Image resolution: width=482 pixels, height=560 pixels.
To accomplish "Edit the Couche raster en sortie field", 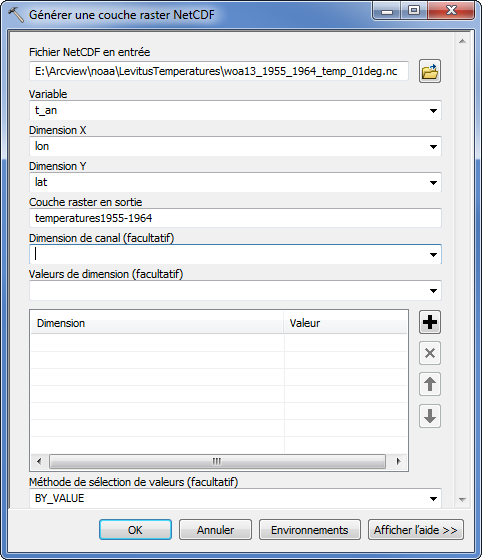I will pos(235,218).
